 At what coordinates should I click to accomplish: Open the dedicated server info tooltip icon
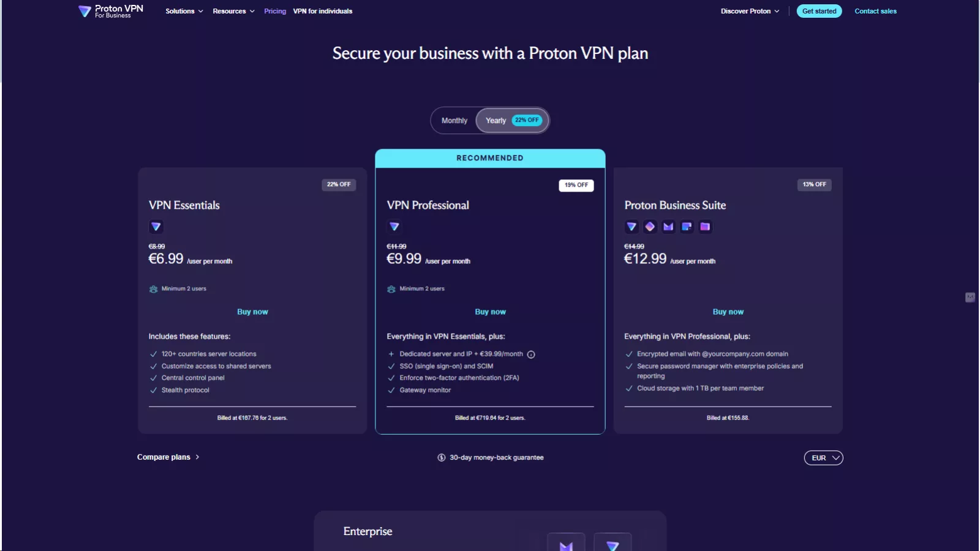coord(530,354)
